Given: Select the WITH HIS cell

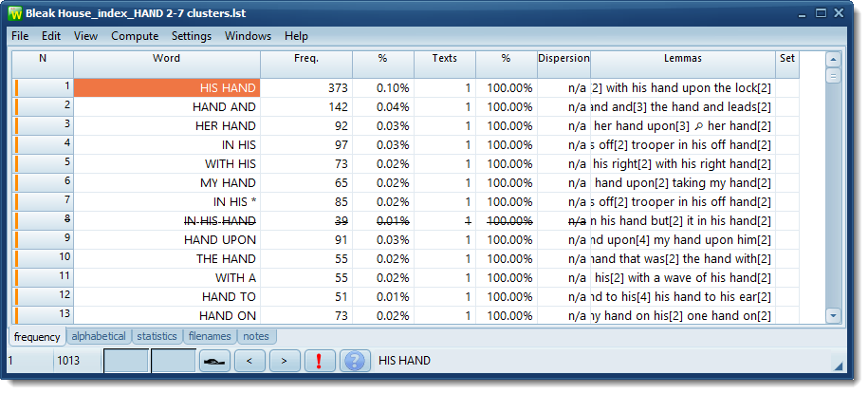Looking at the screenshot, I should (x=167, y=164).
